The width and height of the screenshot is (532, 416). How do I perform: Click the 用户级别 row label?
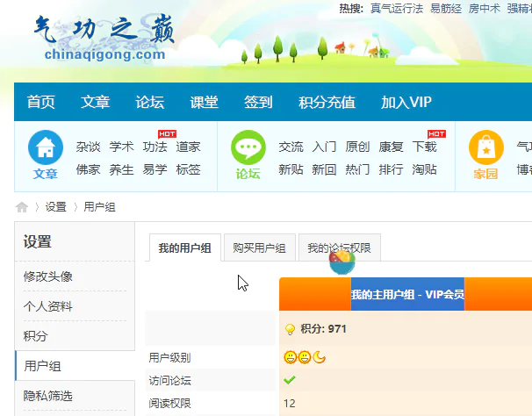tap(169, 358)
